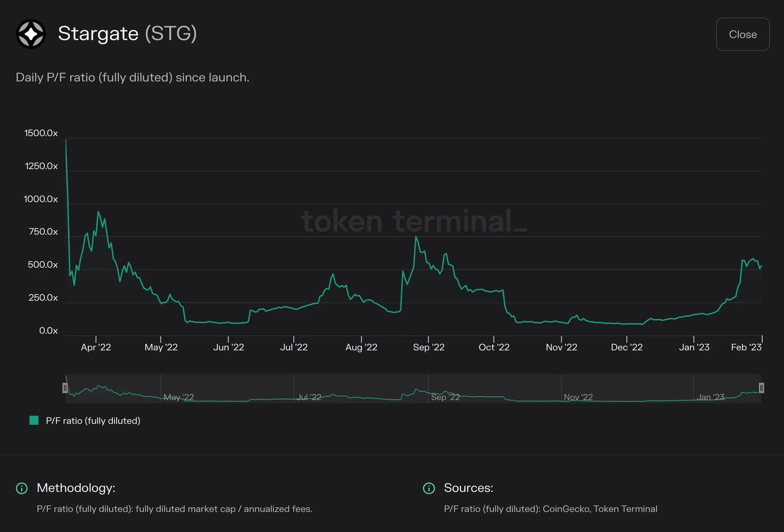Click the Close button
Viewport: 784px width, 532px height.
(743, 34)
